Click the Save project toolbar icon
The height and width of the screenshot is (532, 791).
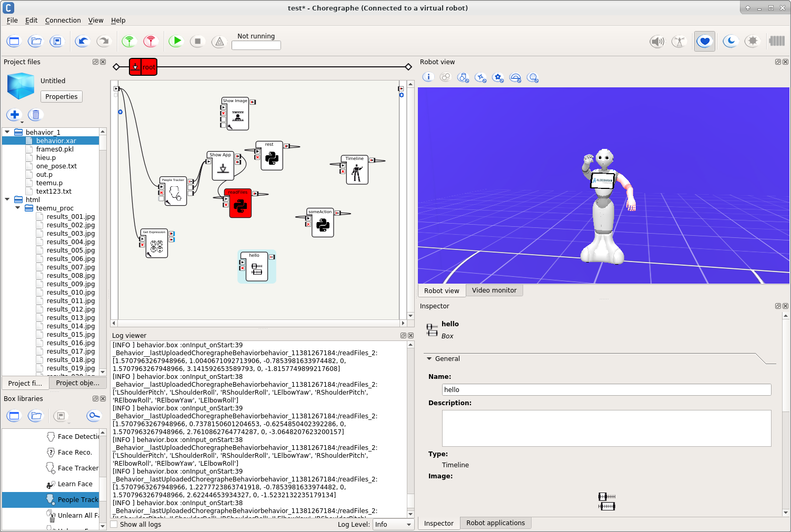[x=57, y=41]
